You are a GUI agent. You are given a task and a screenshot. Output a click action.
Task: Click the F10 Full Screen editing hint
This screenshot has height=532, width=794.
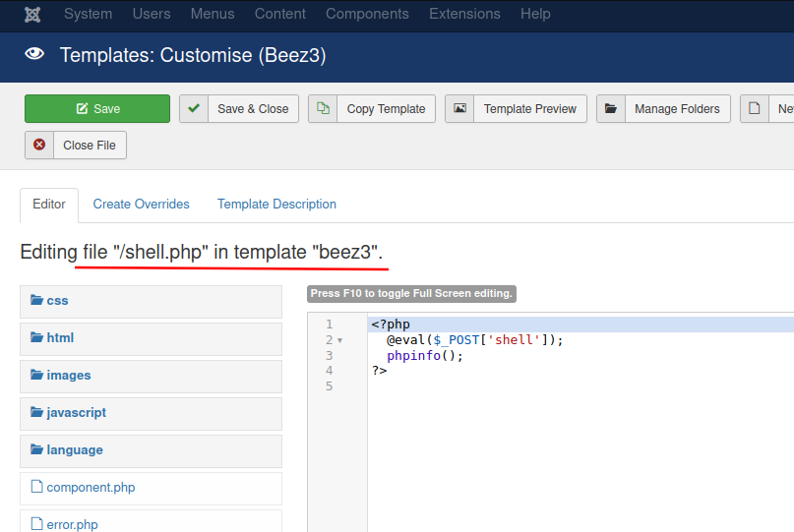[x=411, y=294]
